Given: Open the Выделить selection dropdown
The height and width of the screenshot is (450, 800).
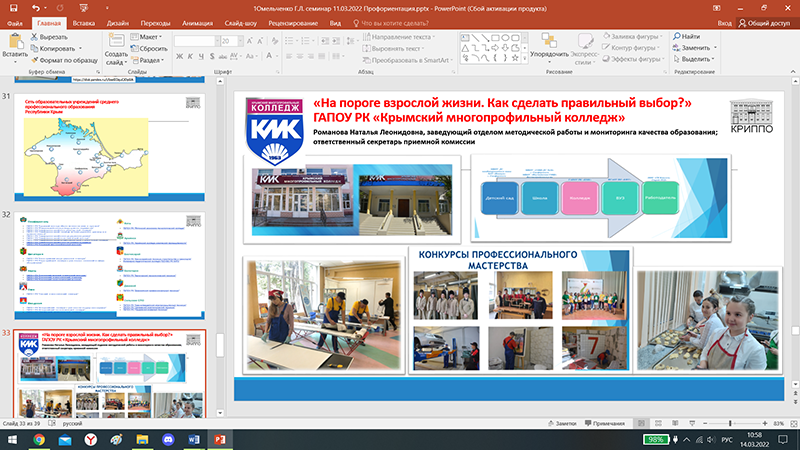Looking at the screenshot, I should click(x=694, y=59).
